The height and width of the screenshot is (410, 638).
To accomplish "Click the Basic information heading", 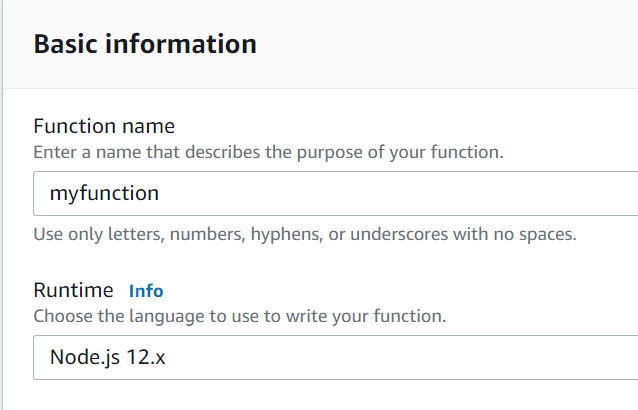I will click(145, 44).
